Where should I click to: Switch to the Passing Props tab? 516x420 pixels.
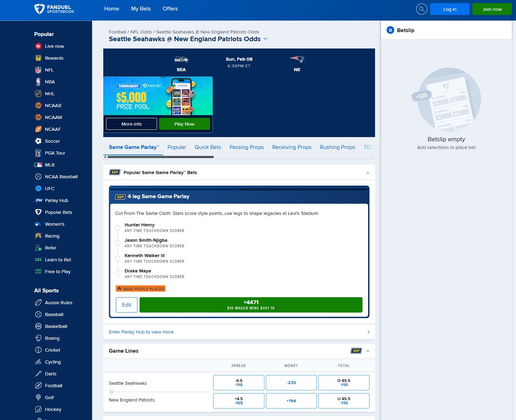(x=247, y=147)
